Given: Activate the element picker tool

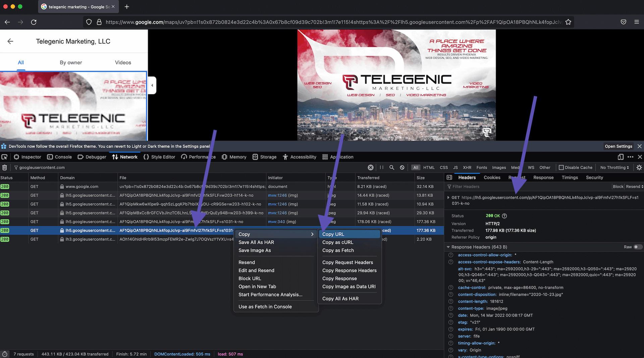Looking at the screenshot, I should [4, 157].
